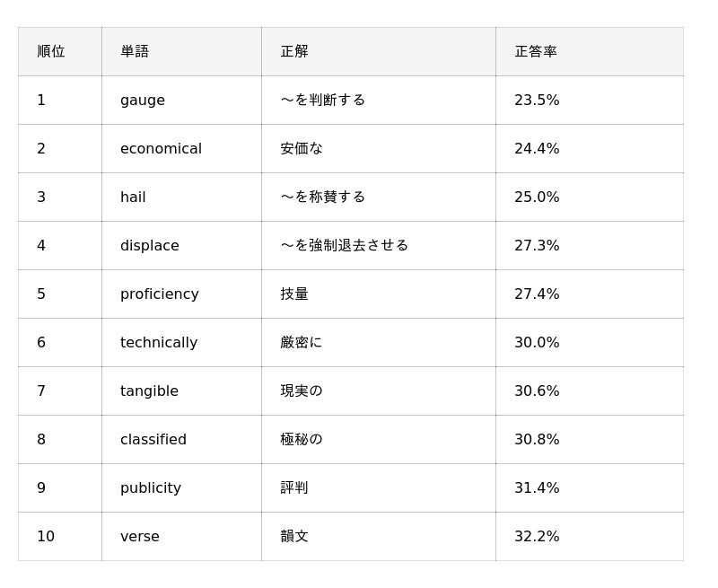
Task: Click the word publicity
Action: coord(151,488)
